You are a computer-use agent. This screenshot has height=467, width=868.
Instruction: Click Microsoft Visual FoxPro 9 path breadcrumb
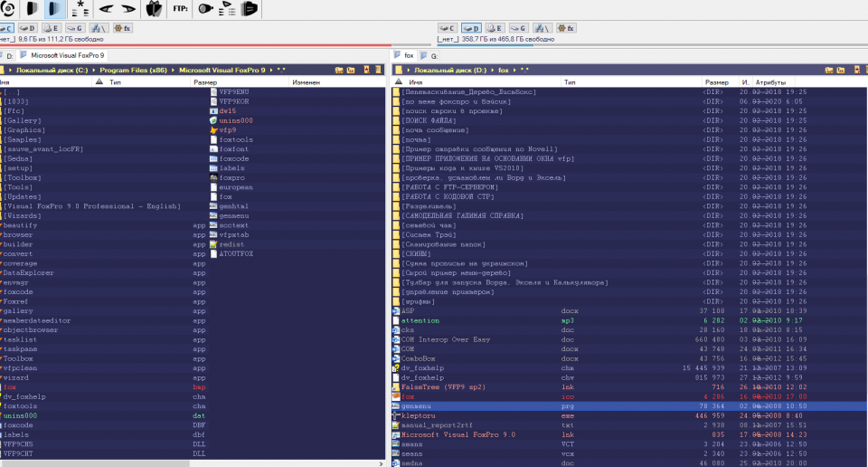point(222,70)
